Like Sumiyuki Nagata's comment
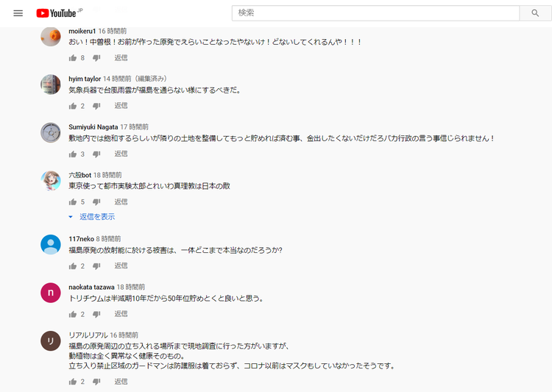Image resolution: width=552 pixels, height=392 pixels. click(x=73, y=154)
